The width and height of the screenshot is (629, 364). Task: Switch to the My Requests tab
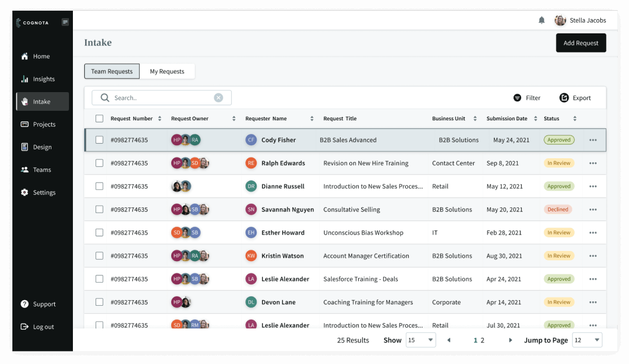point(167,71)
